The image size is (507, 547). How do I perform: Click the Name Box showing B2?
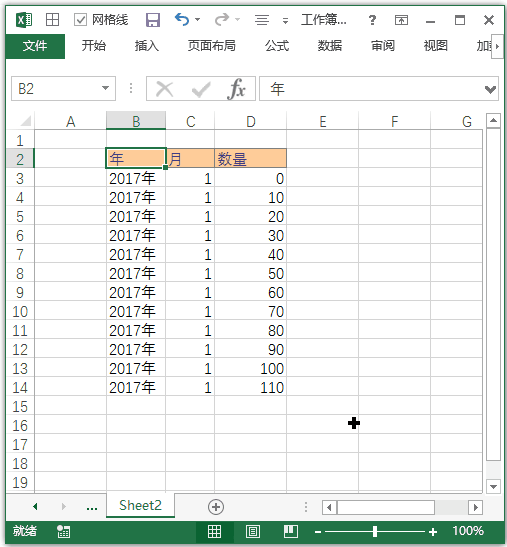pos(56,89)
